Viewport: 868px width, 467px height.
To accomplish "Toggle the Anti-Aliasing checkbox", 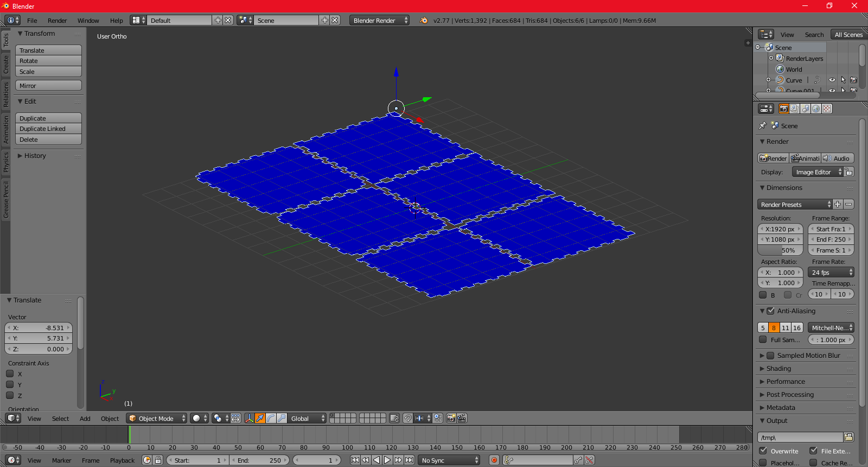I will coord(770,311).
